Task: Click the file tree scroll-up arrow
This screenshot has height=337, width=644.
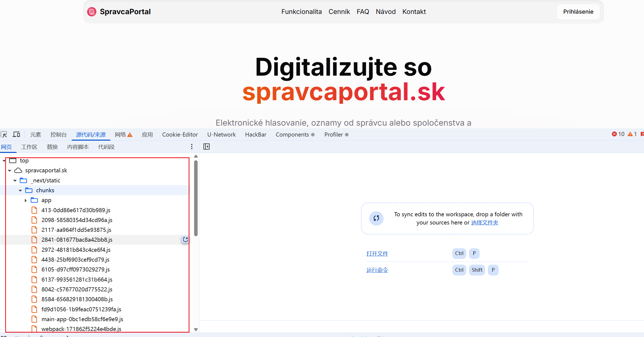Action: point(196,156)
